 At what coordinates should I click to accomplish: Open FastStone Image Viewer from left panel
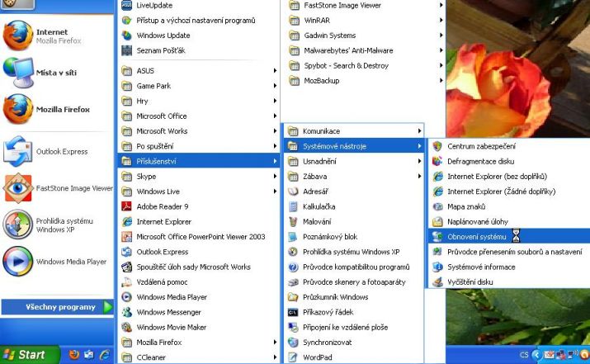[56, 188]
